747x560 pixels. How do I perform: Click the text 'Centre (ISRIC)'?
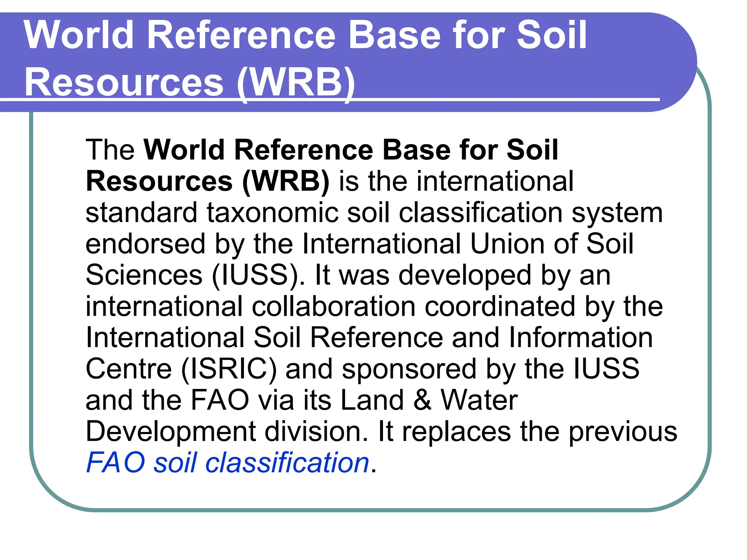tap(181, 369)
